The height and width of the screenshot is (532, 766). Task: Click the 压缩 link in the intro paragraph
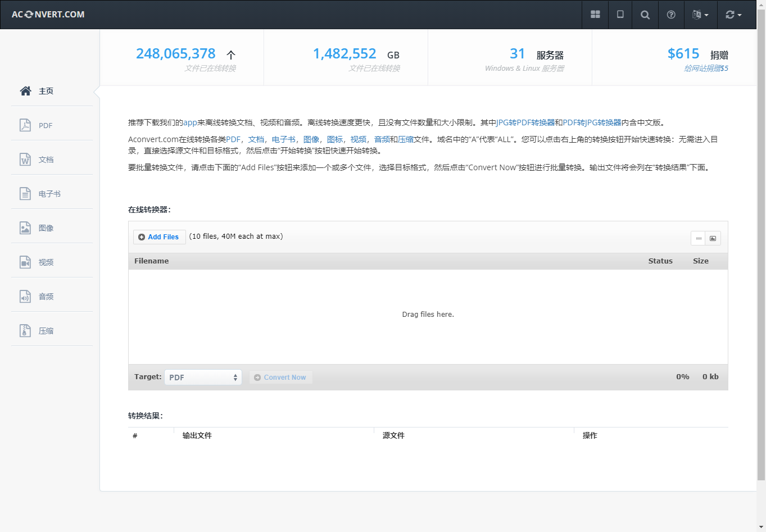(406, 139)
